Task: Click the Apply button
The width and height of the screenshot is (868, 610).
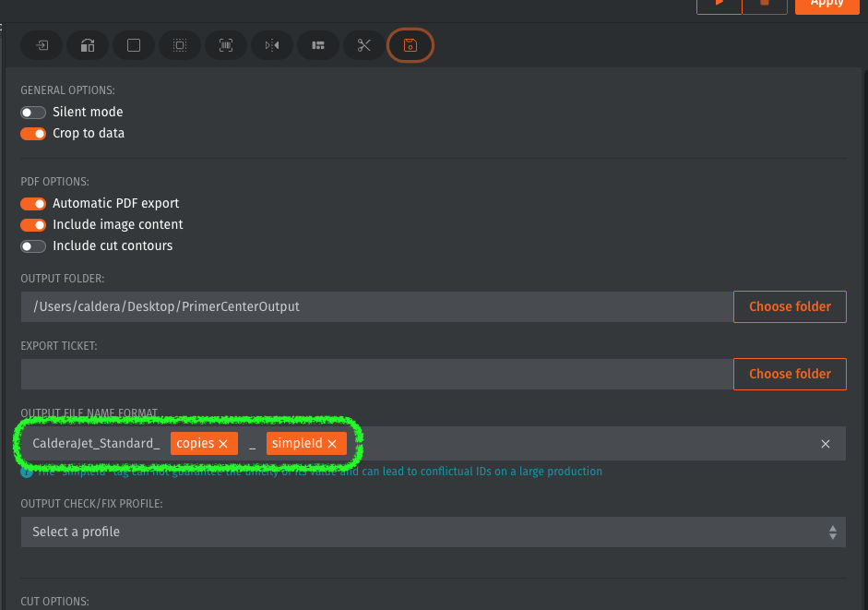Action: [826, 6]
